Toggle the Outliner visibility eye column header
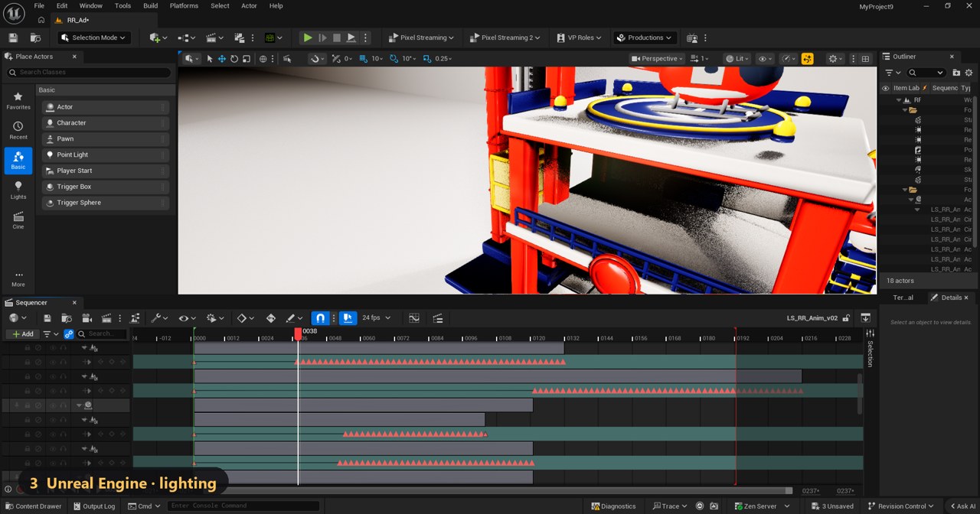This screenshot has height=514, width=980. coord(886,88)
